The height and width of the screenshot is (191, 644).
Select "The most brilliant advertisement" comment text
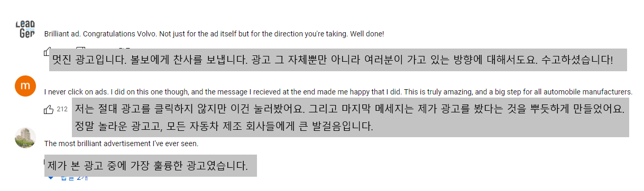(x=121, y=143)
